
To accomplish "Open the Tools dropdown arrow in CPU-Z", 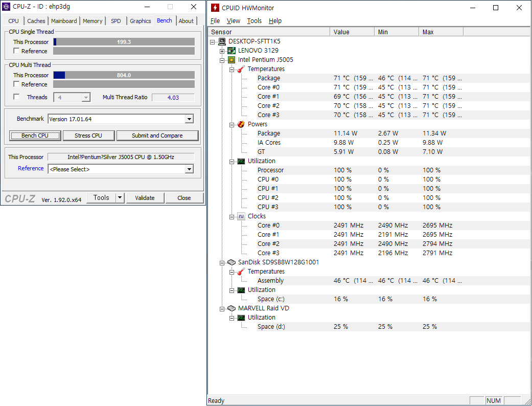I will [x=120, y=197].
